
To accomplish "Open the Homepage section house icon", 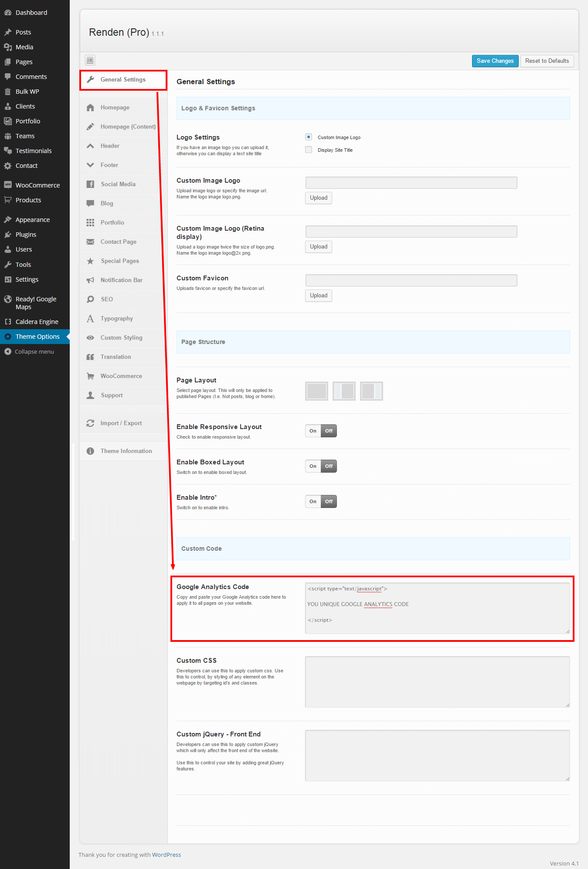I will pos(90,108).
